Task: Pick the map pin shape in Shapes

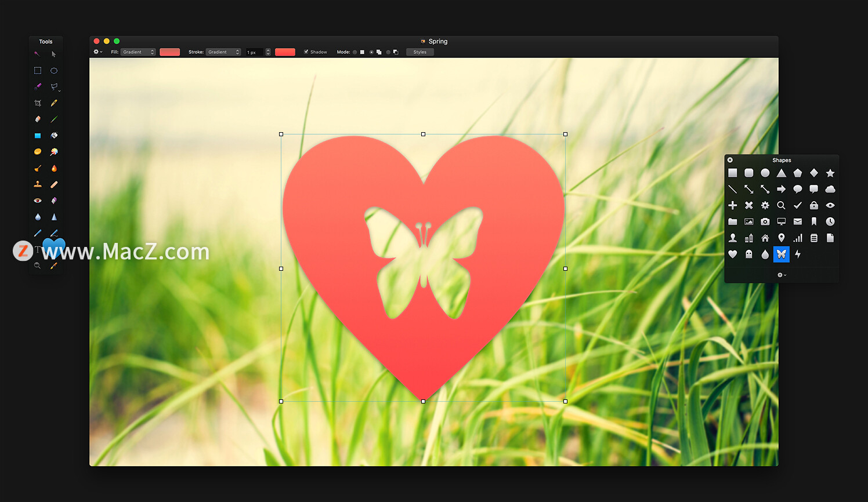Action: pyautogui.click(x=782, y=238)
